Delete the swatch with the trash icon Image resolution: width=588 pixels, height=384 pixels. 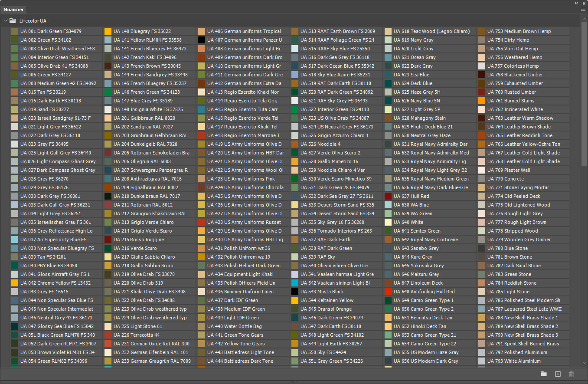click(572, 374)
